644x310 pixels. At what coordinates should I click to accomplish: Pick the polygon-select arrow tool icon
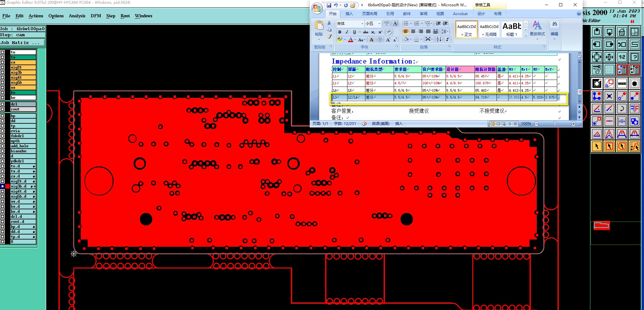(x=622, y=146)
